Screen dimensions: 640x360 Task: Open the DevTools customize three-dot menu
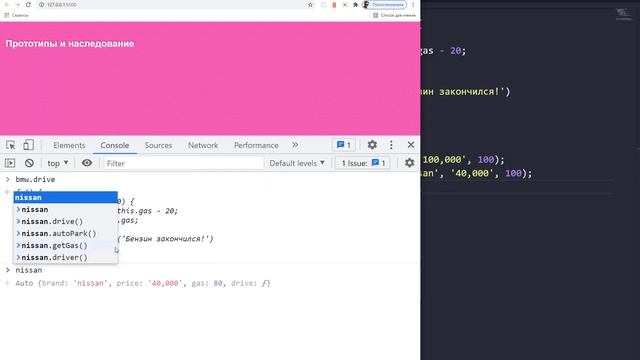click(x=391, y=145)
